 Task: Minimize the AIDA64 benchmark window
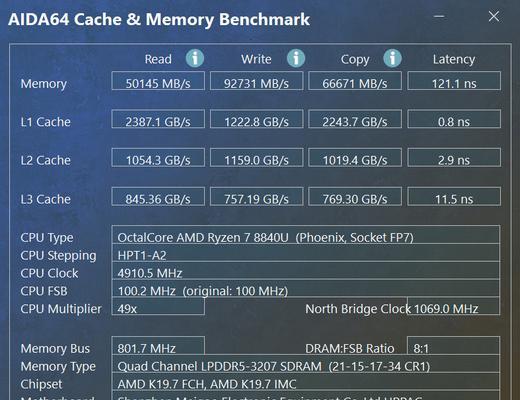439,16
